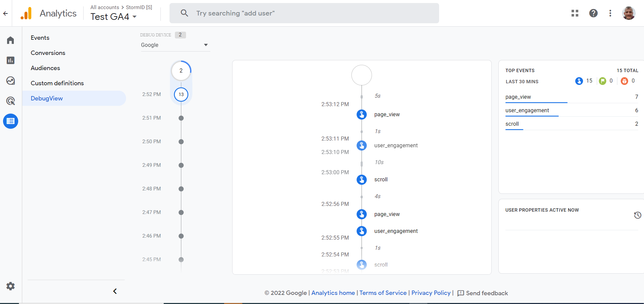
Task: Click Send feedback at the bottom
Action: pos(487,293)
